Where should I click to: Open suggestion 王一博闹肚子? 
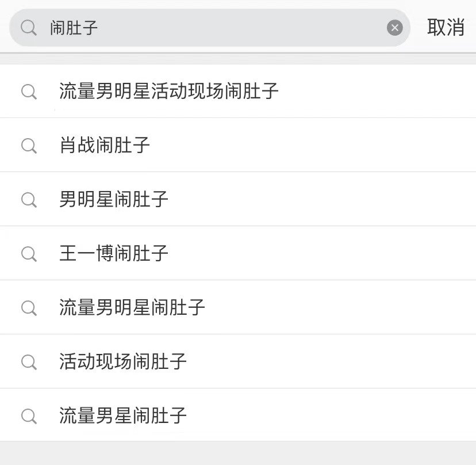point(113,253)
